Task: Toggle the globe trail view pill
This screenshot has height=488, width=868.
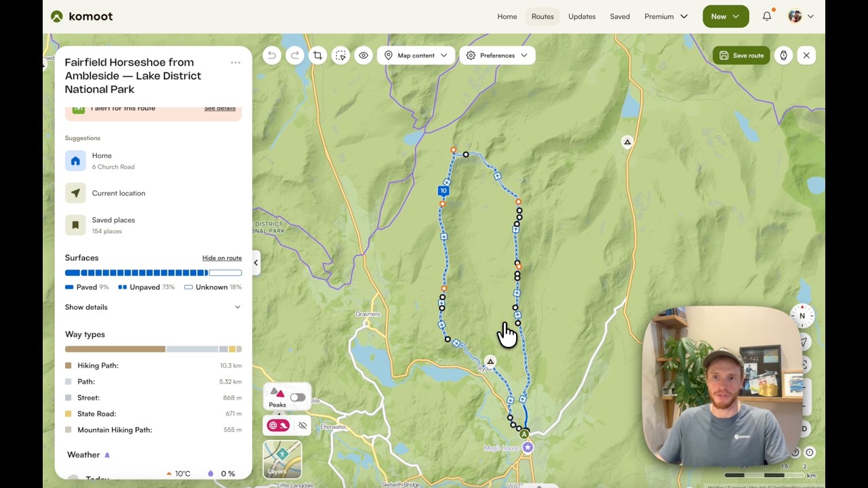Action: pos(279,426)
